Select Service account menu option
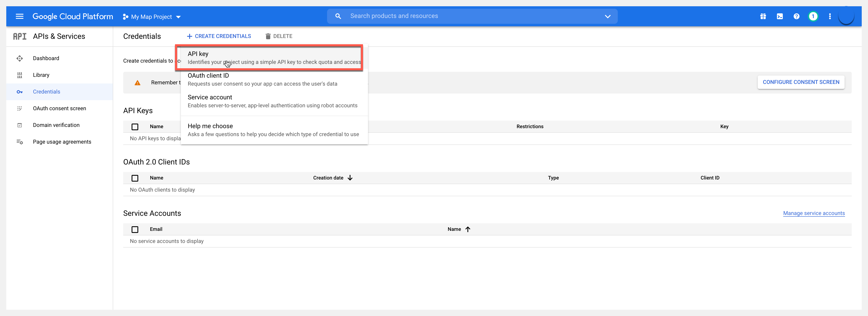 272,101
